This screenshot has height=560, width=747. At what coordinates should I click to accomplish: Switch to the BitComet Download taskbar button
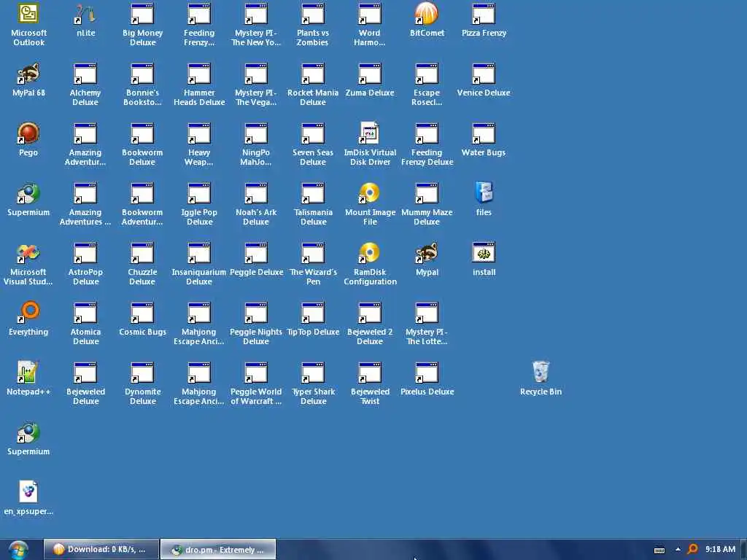click(x=101, y=550)
